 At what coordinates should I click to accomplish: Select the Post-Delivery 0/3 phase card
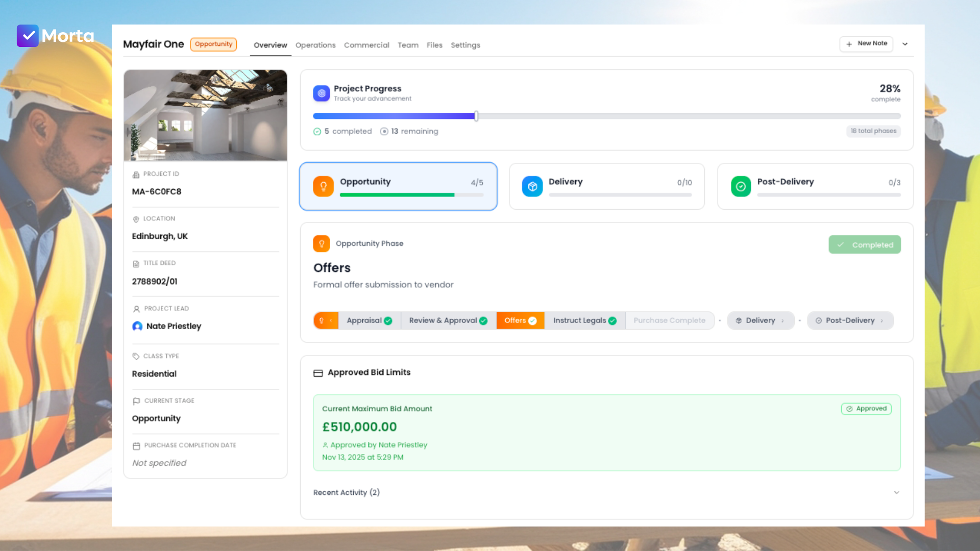coord(816,186)
